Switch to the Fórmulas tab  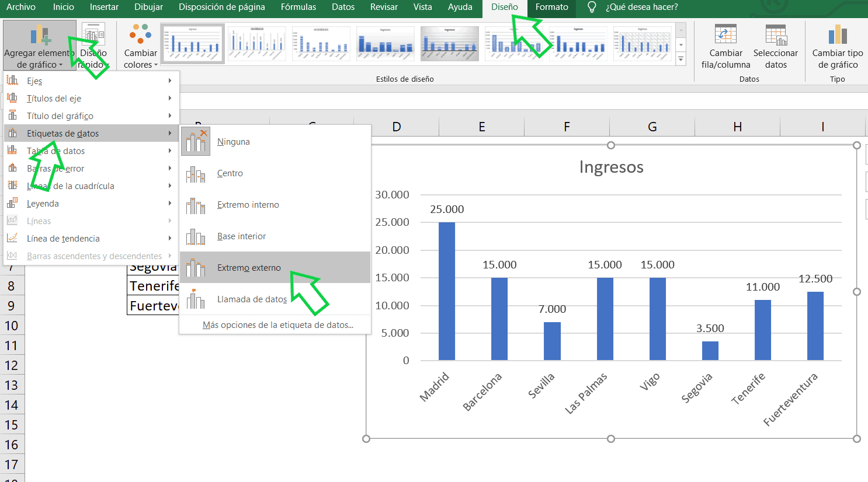[x=298, y=7]
